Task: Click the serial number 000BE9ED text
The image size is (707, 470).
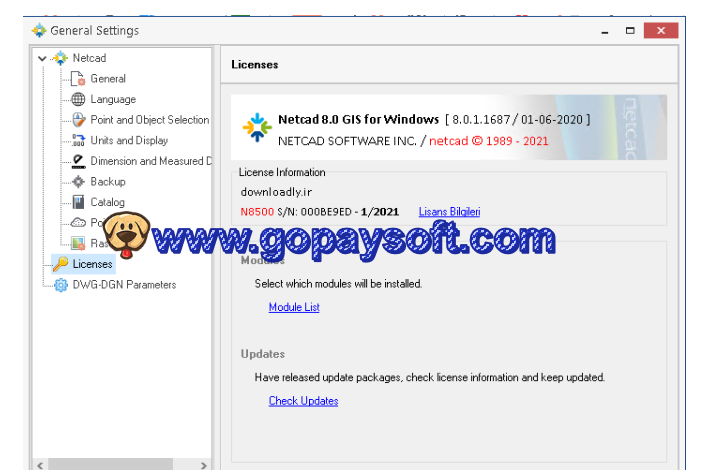Action: click(326, 212)
